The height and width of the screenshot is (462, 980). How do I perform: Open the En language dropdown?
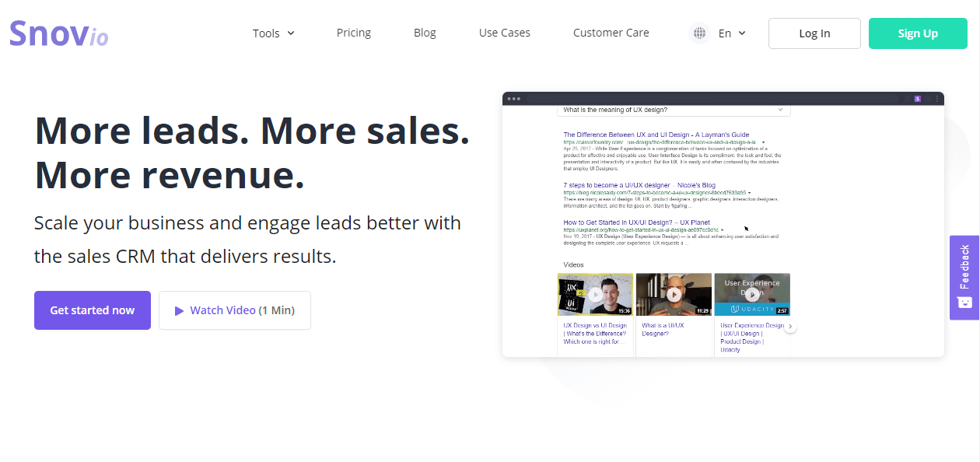coord(731,33)
